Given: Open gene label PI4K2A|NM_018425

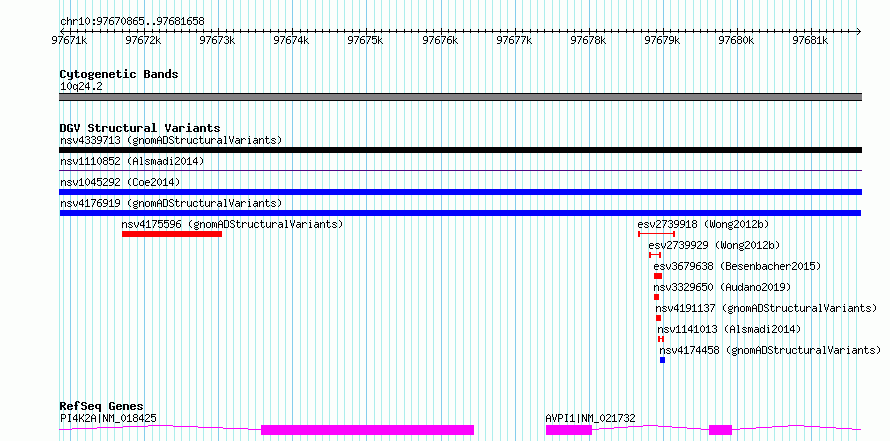Looking at the screenshot, I should point(108,419).
